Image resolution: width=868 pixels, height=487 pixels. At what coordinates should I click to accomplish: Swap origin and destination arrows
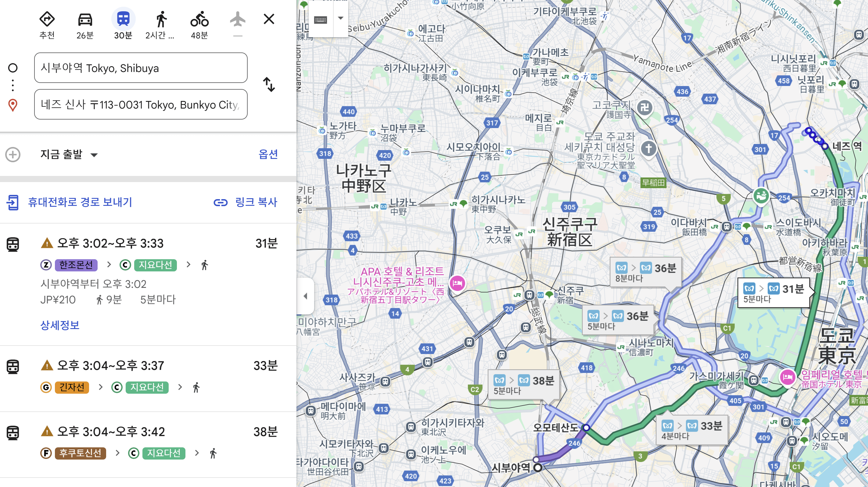[x=269, y=84]
